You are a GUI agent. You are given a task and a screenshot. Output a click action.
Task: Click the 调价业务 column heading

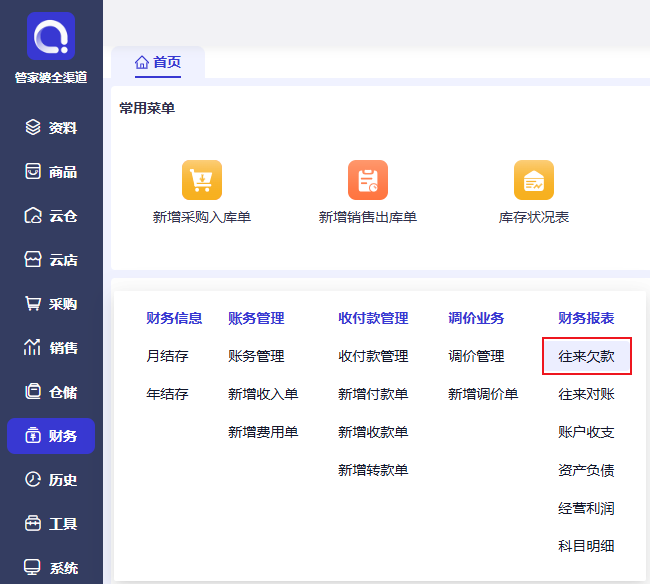(x=476, y=318)
